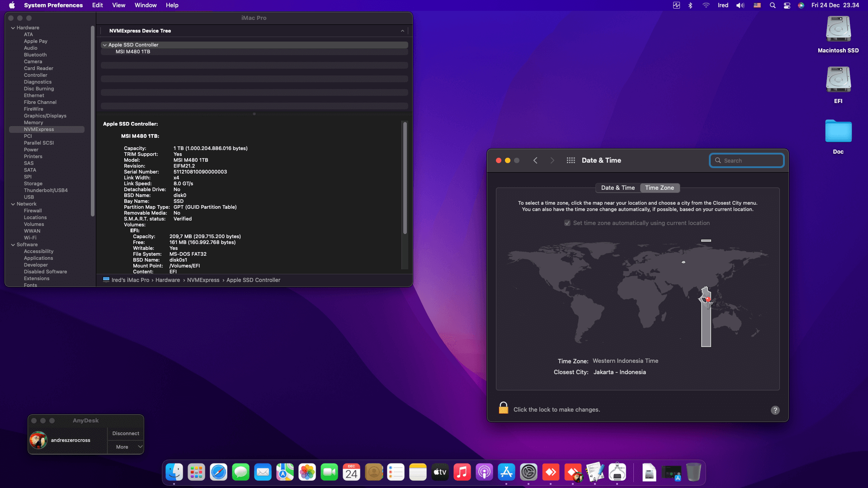Open Control Center in menu bar
Image resolution: width=868 pixels, height=488 pixels.
[787, 5]
